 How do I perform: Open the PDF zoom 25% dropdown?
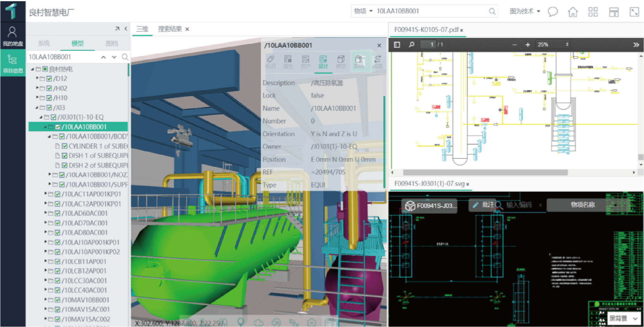(553, 45)
